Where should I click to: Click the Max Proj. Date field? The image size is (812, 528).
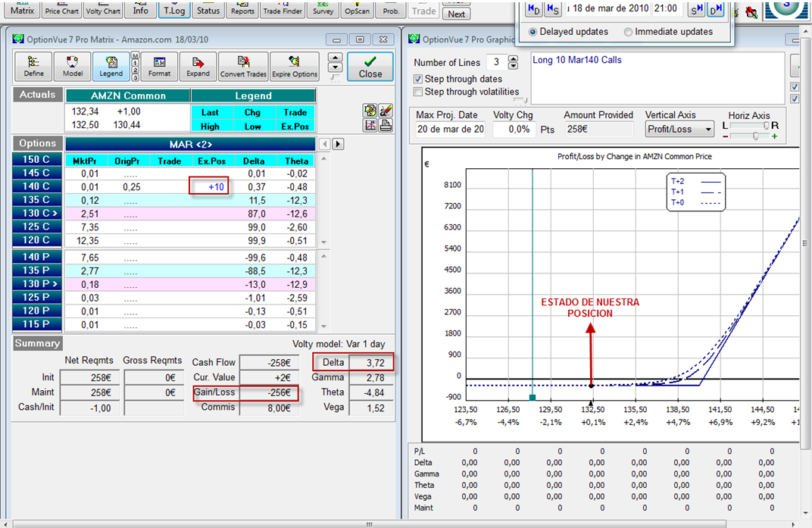[x=450, y=130]
